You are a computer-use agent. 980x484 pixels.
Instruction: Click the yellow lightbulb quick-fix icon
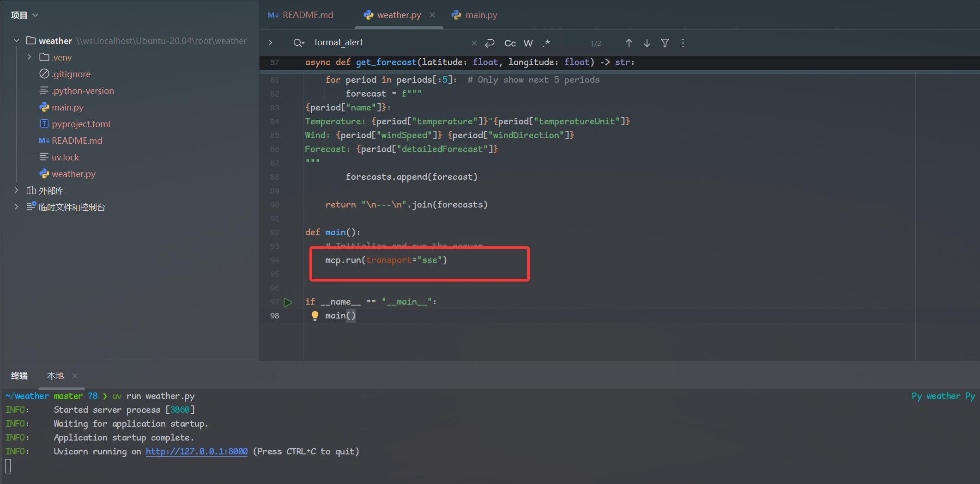click(x=315, y=316)
